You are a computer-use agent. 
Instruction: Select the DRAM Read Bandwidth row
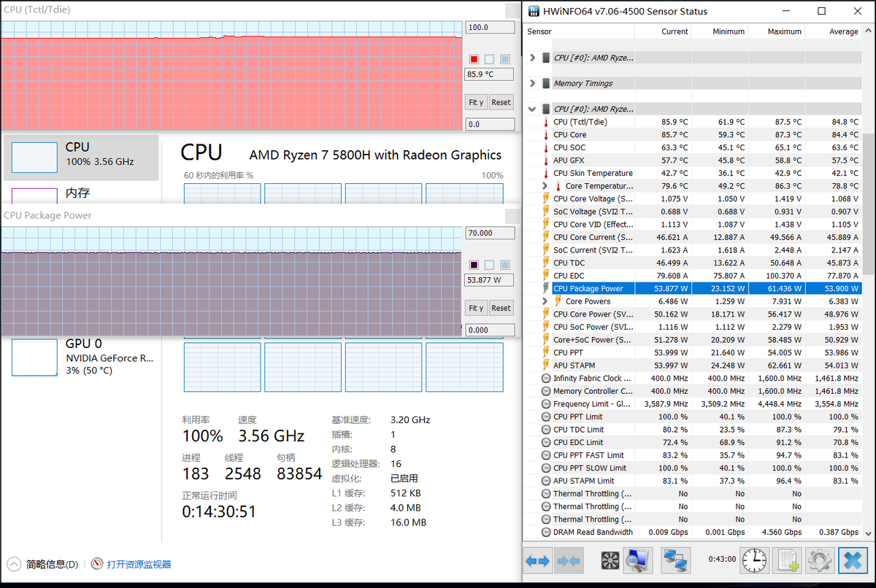(x=693, y=532)
